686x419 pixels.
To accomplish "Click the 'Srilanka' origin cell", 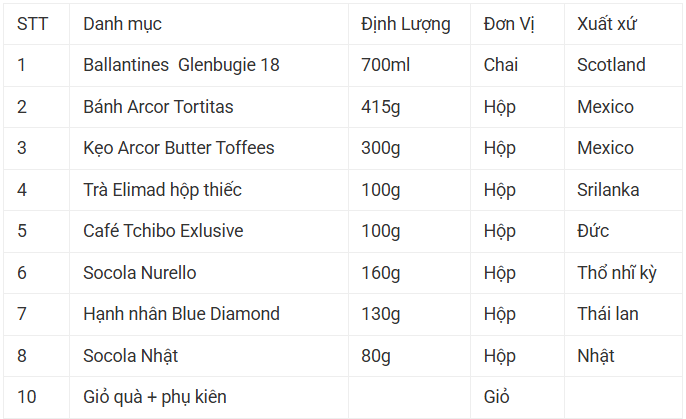I will [x=608, y=190].
